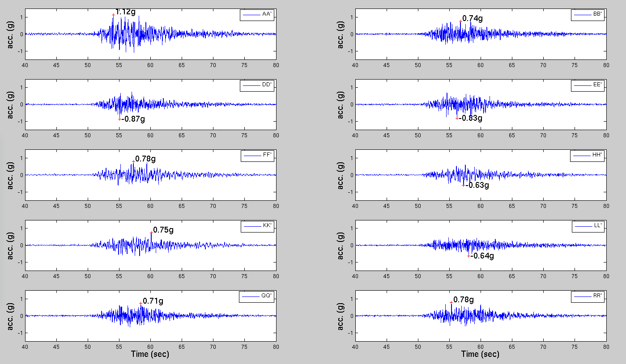626x364 pixels.
Task: Select the -0.64g peak label
Action: coord(482,256)
